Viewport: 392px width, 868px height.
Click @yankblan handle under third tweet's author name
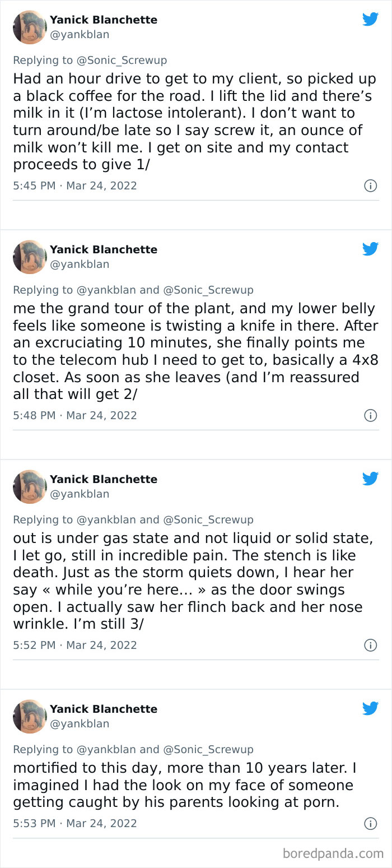pyautogui.click(x=80, y=494)
